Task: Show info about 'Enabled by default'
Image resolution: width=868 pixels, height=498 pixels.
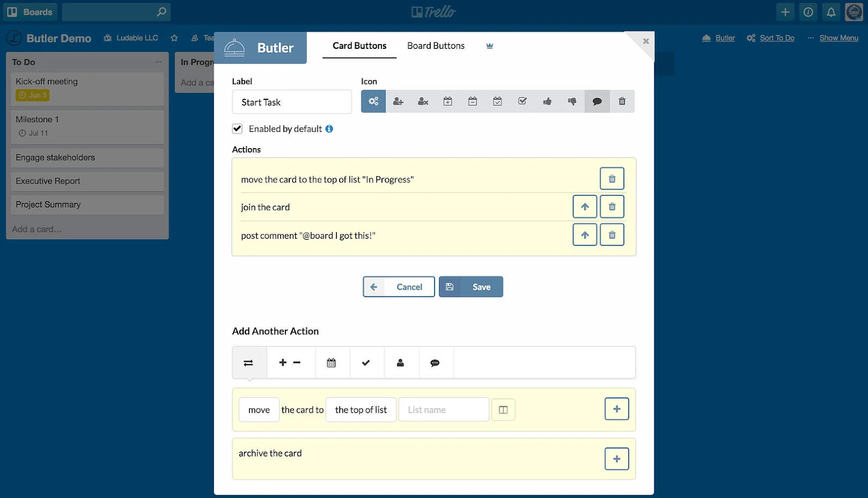Action: (x=329, y=129)
